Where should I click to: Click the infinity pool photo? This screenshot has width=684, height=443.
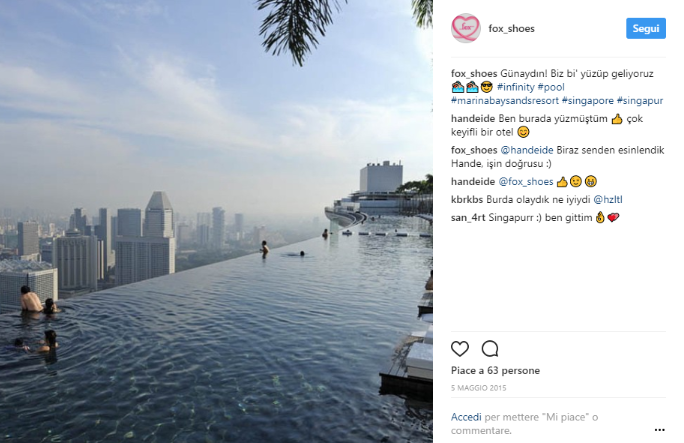pyautogui.click(x=216, y=222)
